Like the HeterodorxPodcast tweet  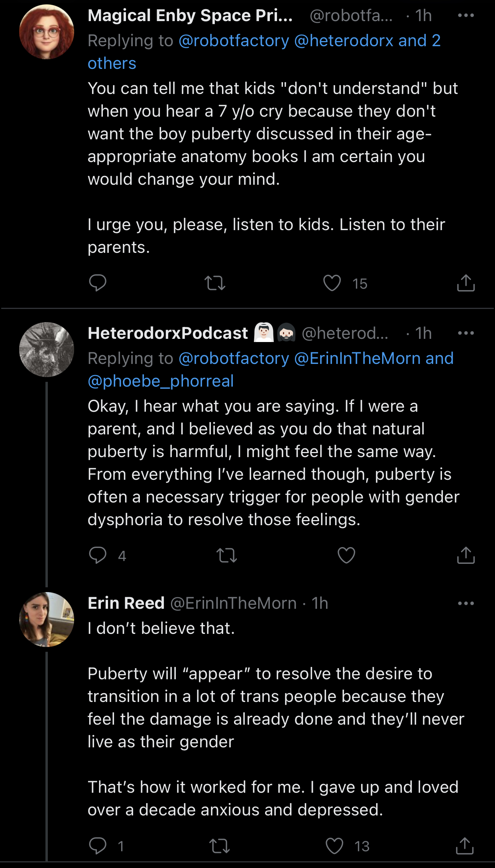coord(346,555)
